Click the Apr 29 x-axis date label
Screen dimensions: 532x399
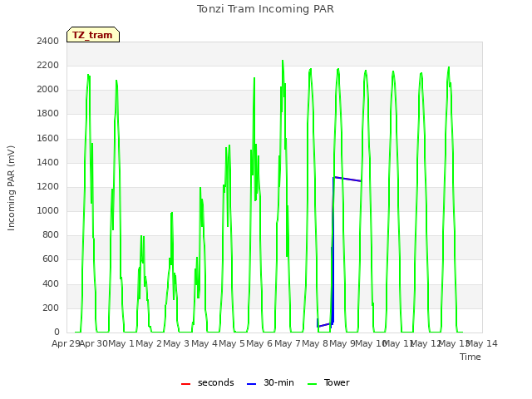pos(66,343)
